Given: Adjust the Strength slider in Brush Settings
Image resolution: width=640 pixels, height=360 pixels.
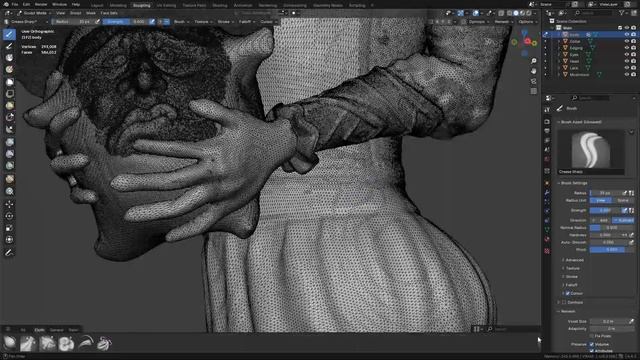Looking at the screenshot, I should tap(605, 210).
